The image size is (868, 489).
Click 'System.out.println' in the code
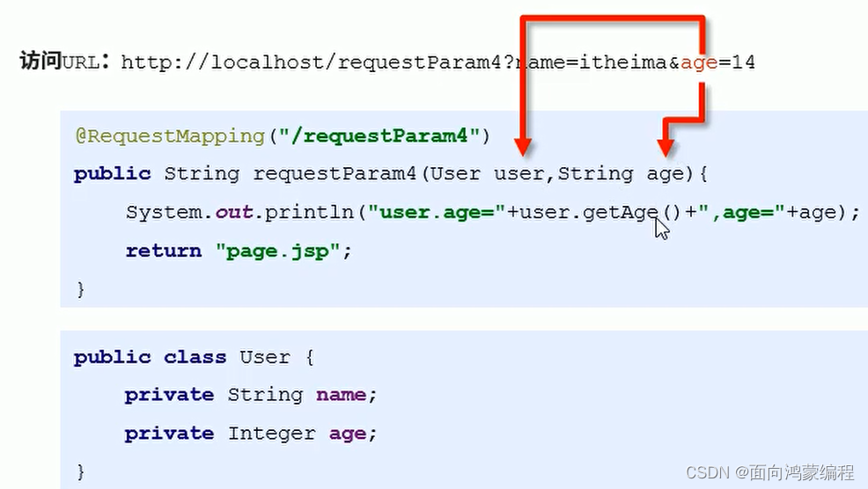pos(239,213)
